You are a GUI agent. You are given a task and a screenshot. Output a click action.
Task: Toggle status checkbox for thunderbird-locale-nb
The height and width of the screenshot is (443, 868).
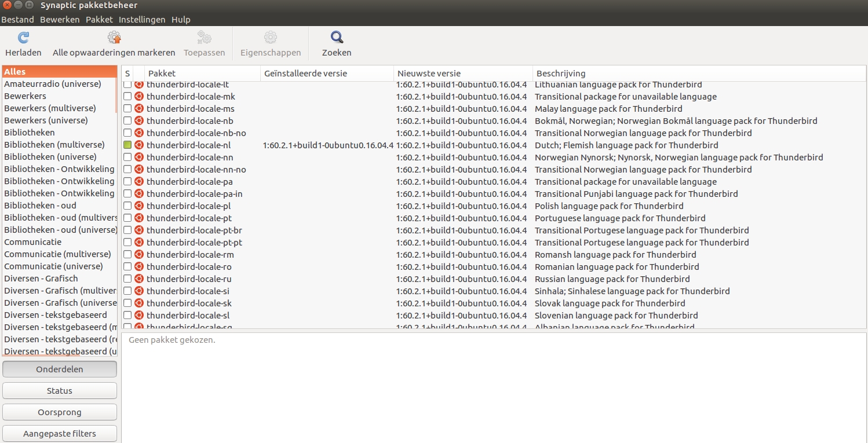tap(127, 121)
